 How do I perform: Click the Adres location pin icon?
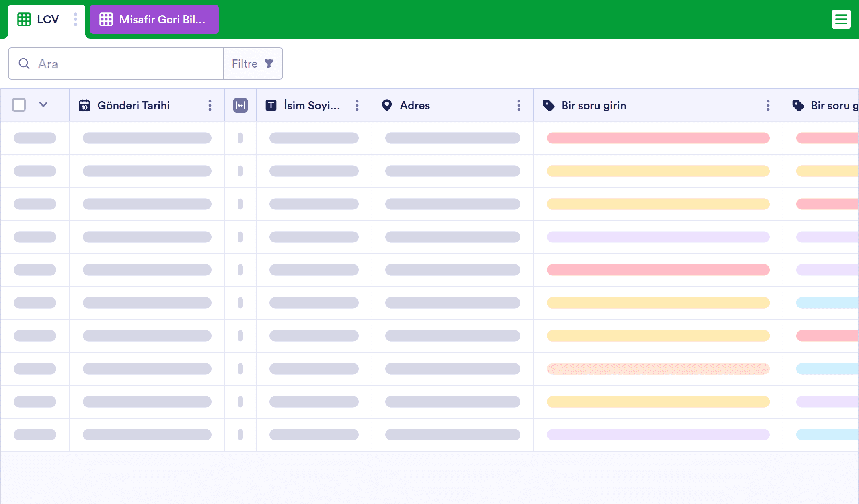tap(387, 105)
